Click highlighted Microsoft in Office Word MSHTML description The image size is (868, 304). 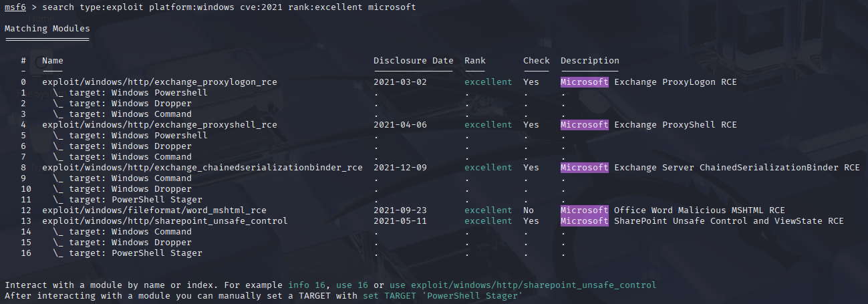coord(584,210)
